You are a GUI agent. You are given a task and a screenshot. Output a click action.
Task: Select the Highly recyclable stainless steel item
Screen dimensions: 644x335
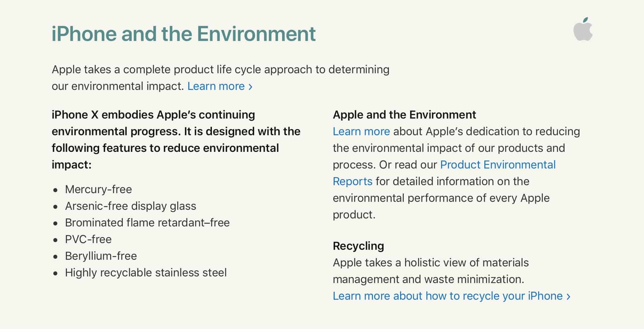tap(146, 273)
